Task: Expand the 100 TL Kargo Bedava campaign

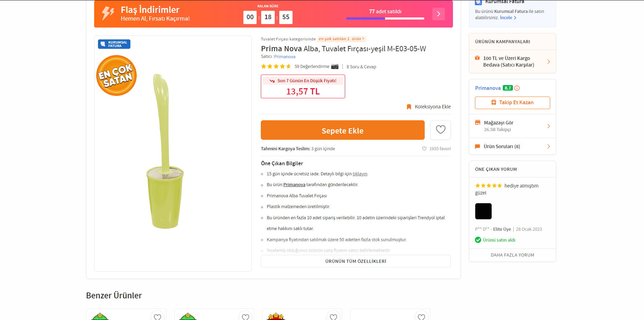Action: [x=513, y=62]
